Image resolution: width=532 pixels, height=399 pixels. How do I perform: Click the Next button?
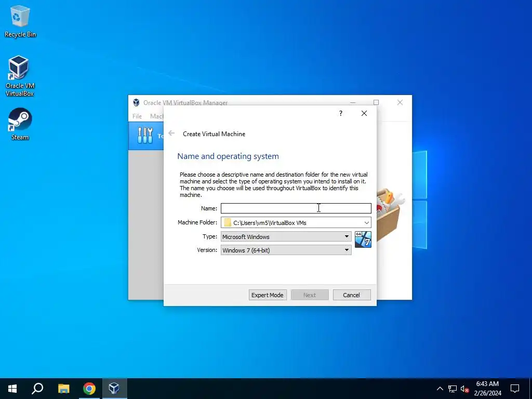(310, 295)
